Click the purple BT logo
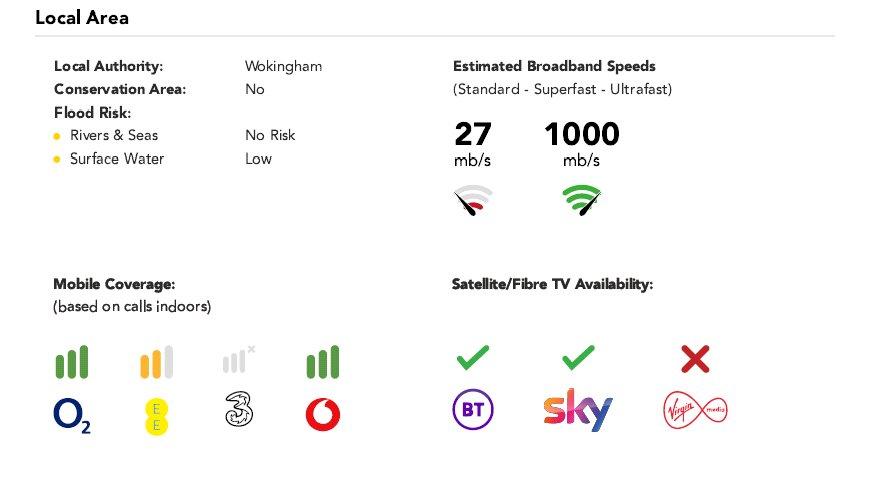Image resolution: width=871 pixels, height=479 pixels. click(473, 410)
